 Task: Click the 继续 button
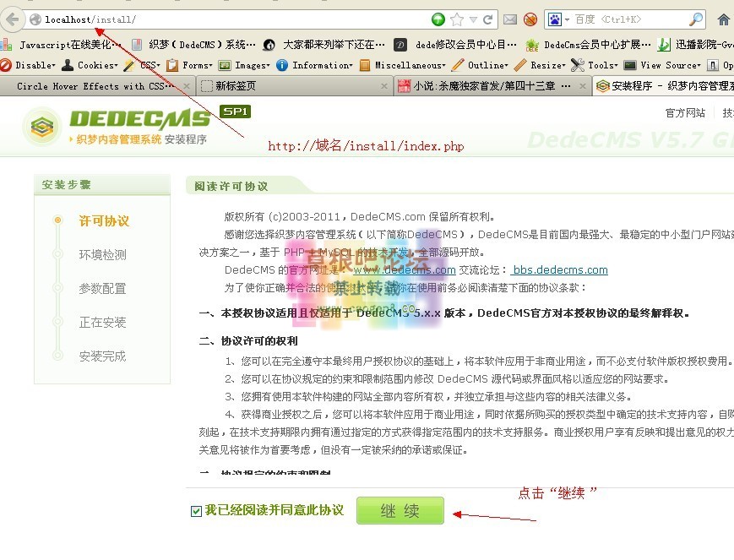[400, 510]
